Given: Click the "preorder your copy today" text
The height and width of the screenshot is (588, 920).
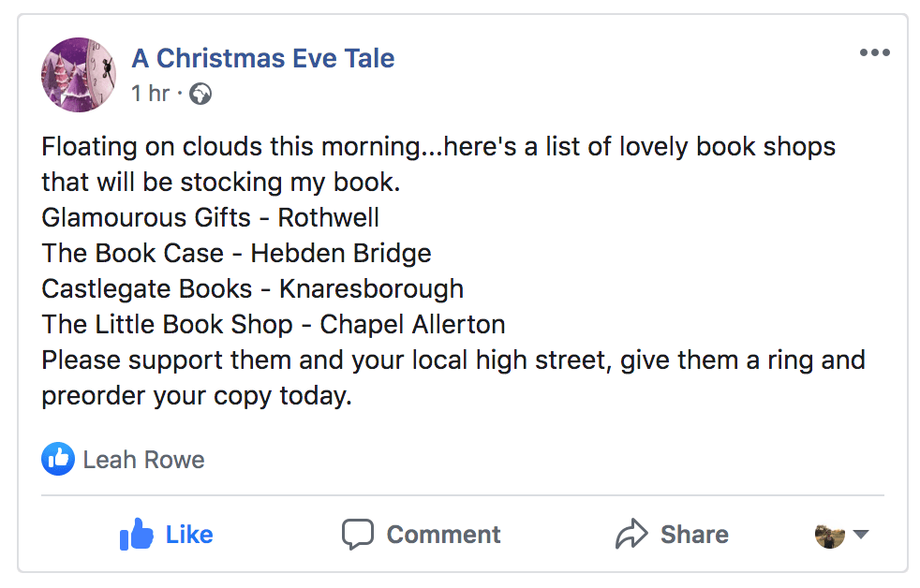Looking at the screenshot, I should click(197, 396).
